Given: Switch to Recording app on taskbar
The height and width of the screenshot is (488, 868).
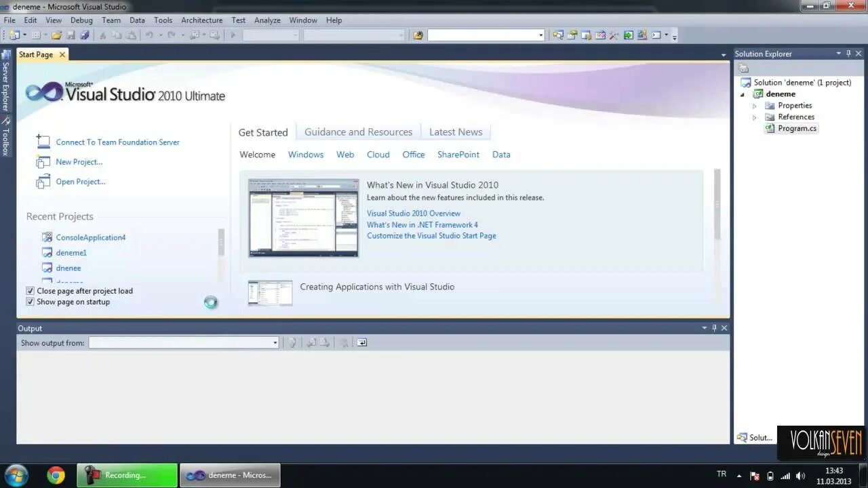Looking at the screenshot, I should tap(127, 475).
